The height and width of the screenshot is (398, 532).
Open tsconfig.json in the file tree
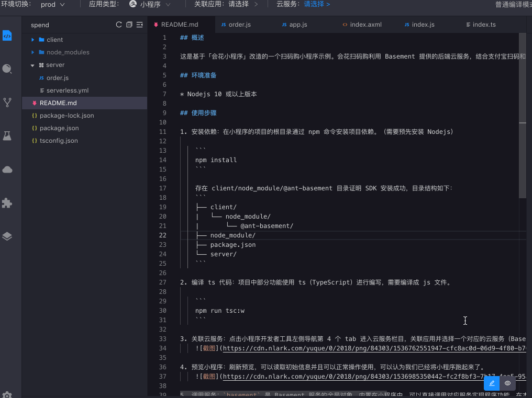[x=84, y=141]
